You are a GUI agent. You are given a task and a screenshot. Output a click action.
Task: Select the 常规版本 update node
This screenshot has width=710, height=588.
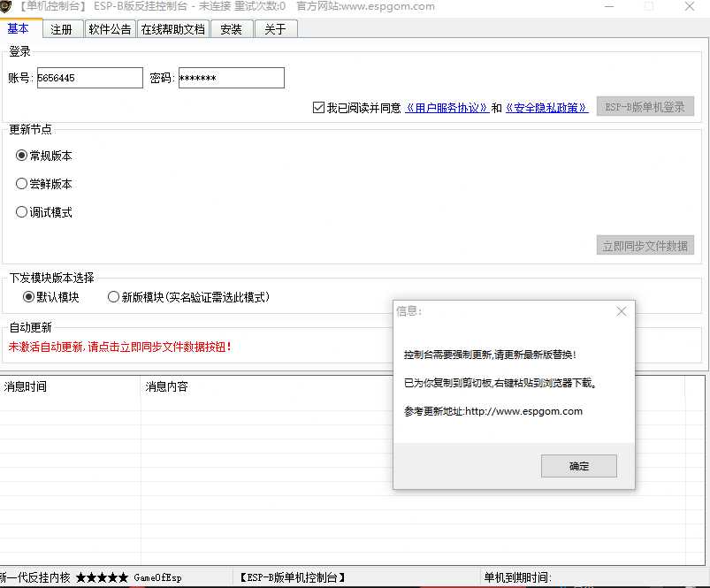pyautogui.click(x=21, y=155)
